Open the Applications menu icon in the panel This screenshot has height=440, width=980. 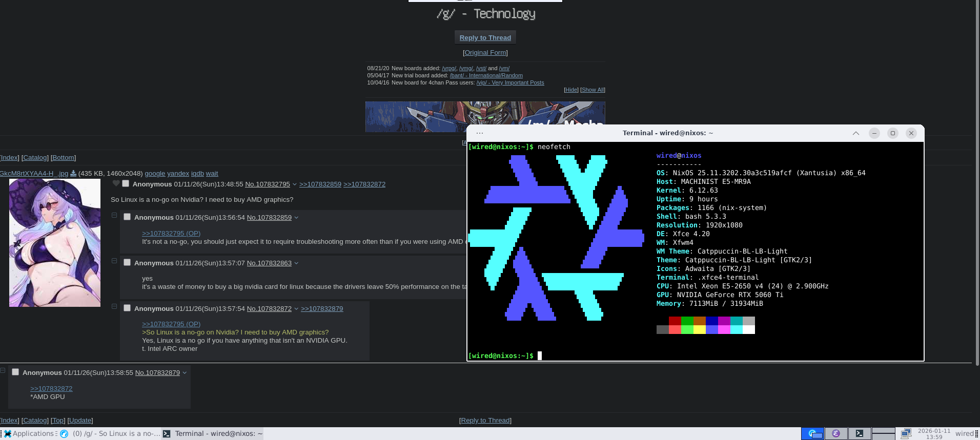click(x=8, y=433)
